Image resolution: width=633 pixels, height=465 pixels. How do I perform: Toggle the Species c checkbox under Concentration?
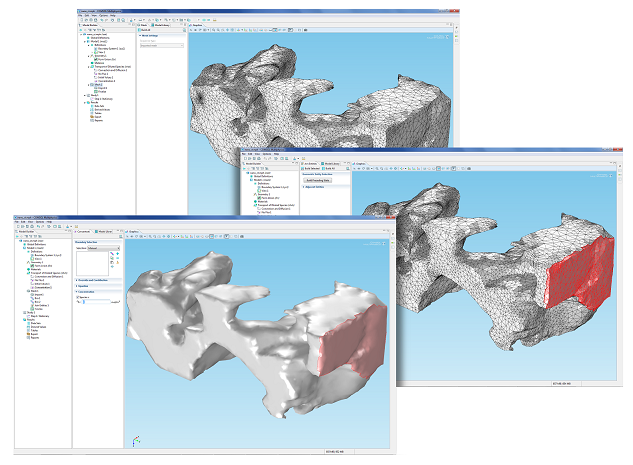[x=78, y=297]
